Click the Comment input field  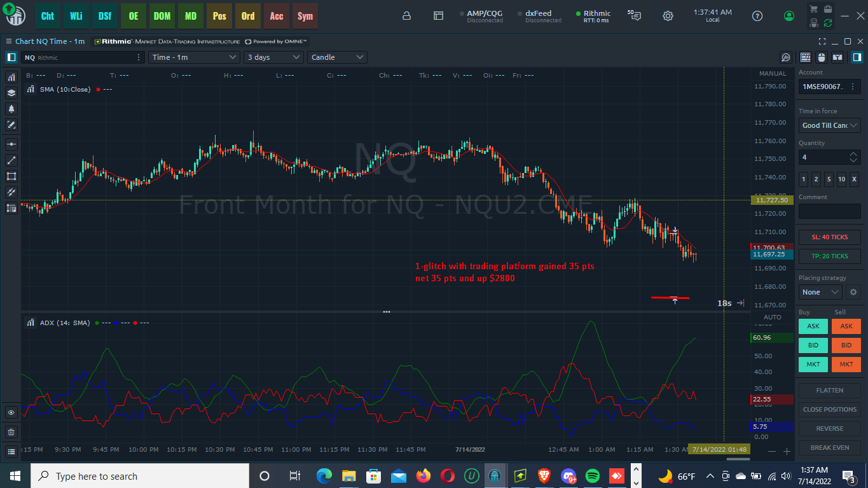[x=830, y=211]
